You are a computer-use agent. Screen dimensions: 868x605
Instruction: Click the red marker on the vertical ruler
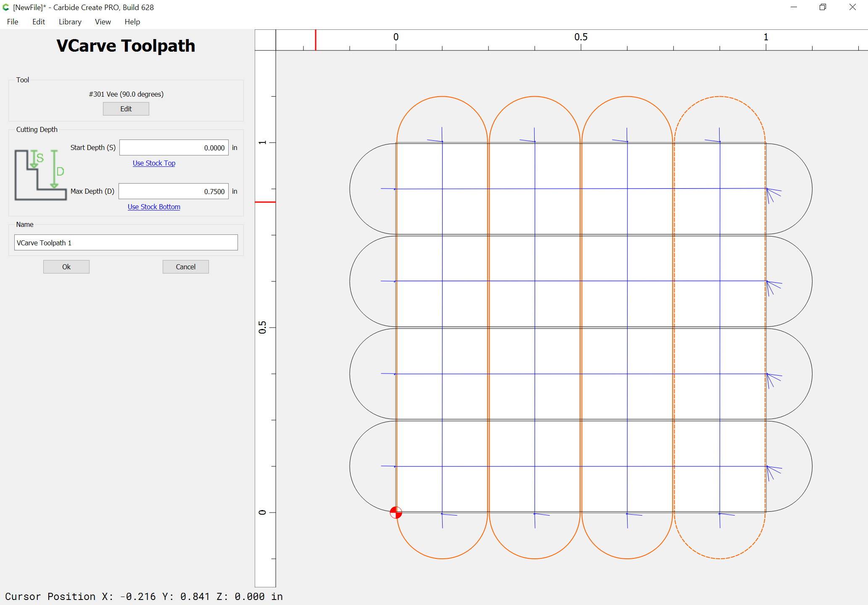[x=265, y=202]
